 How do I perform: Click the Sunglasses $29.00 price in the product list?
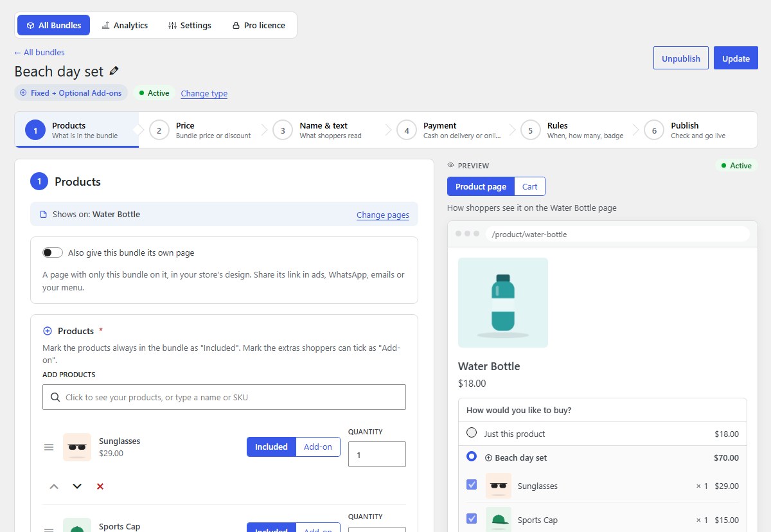[111, 453]
